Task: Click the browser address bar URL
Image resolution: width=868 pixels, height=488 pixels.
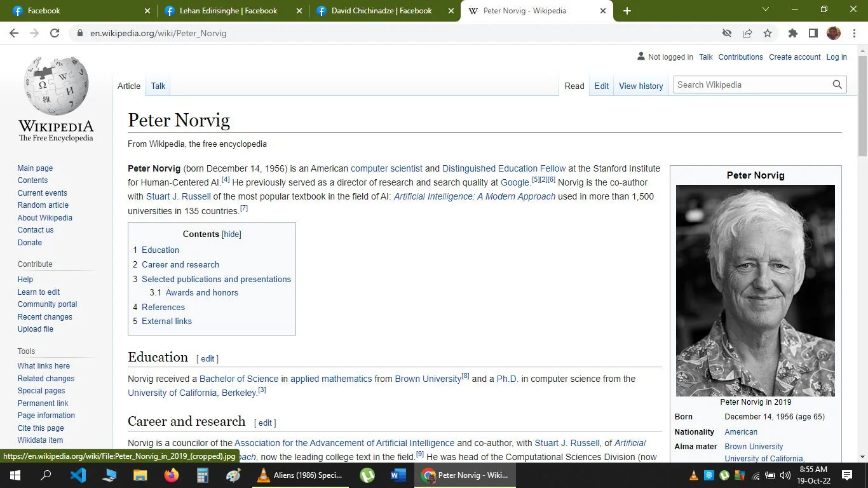Action: pyautogui.click(x=158, y=33)
